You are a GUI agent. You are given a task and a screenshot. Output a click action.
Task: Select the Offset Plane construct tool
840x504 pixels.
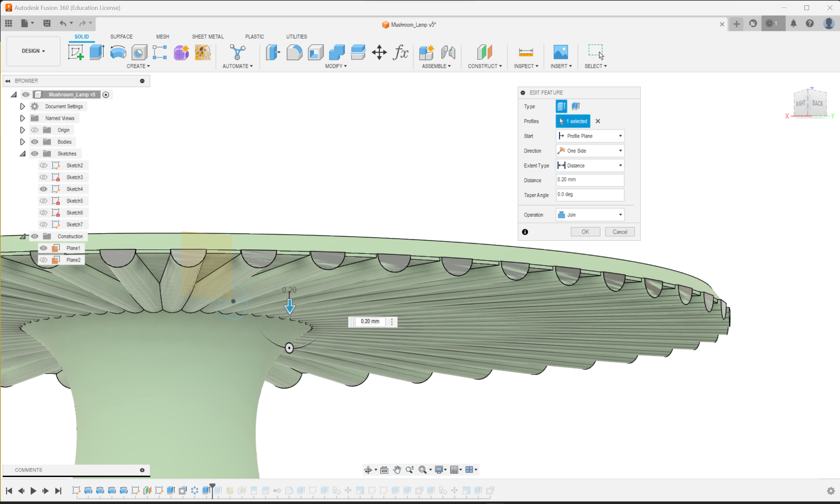click(485, 52)
